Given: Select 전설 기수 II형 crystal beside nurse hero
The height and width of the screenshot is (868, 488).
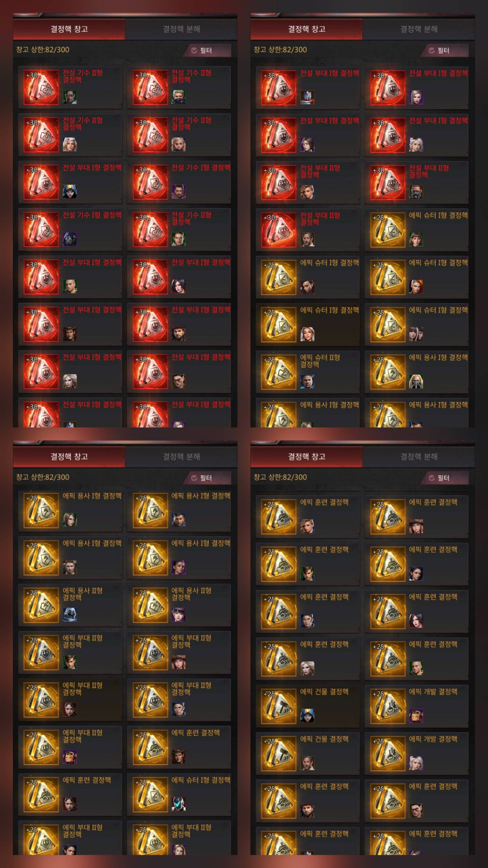Looking at the screenshot, I should (41, 135).
